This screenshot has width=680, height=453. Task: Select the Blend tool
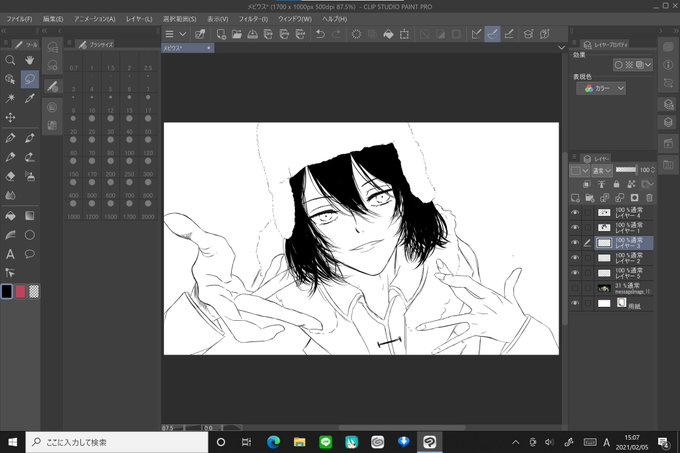click(10, 196)
